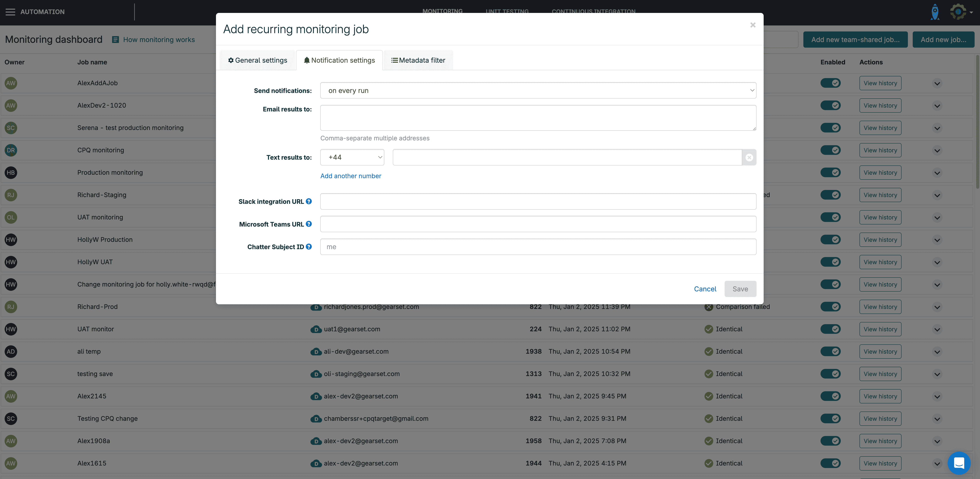Switch to the Metadata filter tab
The image size is (980, 479).
click(418, 60)
